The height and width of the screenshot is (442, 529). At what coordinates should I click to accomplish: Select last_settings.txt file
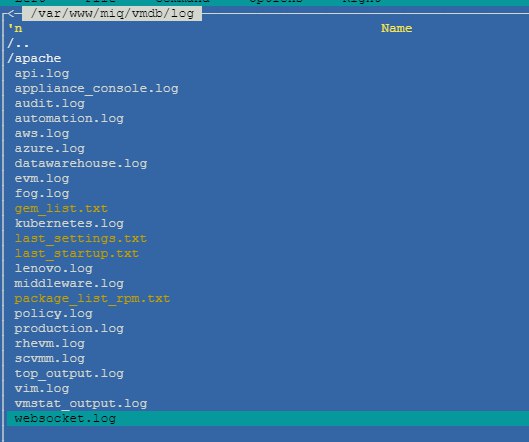coord(81,239)
